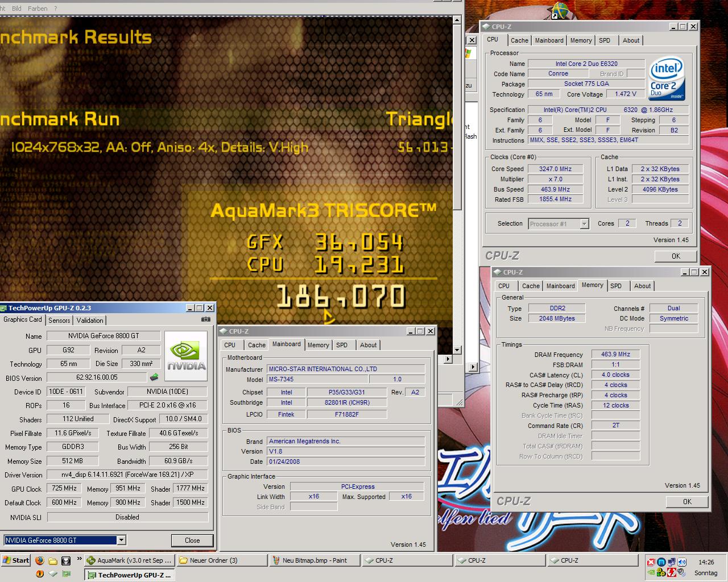
Task: Click OK in the Memory CPU-Z window
Action: click(687, 502)
